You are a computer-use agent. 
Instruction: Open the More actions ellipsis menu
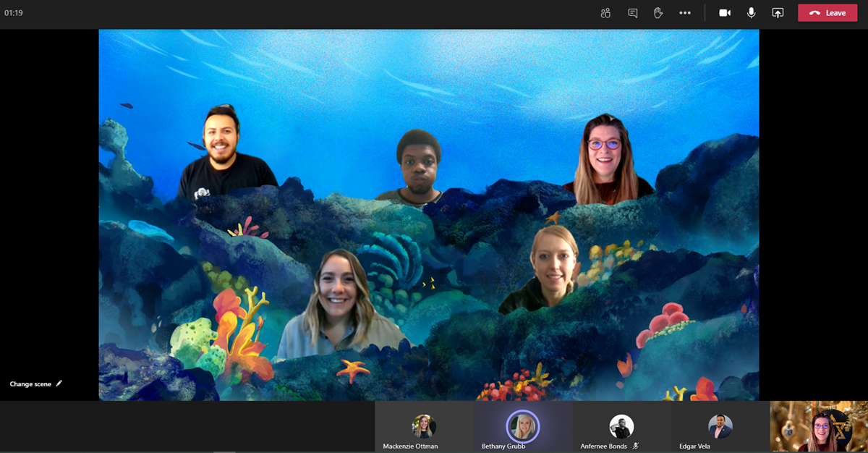tap(685, 13)
